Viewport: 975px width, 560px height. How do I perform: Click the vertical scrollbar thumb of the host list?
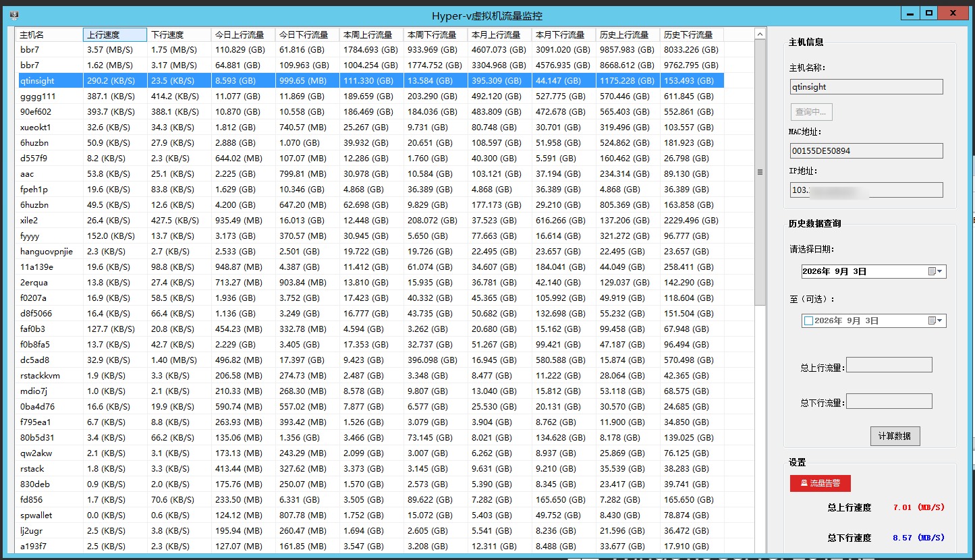(760, 172)
